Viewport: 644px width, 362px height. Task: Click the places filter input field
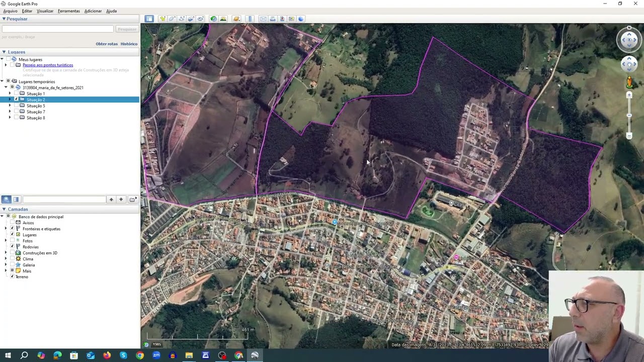pos(64,200)
